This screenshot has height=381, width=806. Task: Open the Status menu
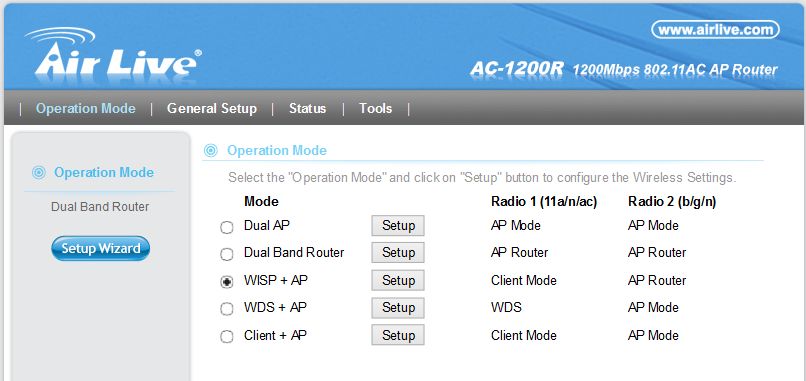click(x=307, y=108)
